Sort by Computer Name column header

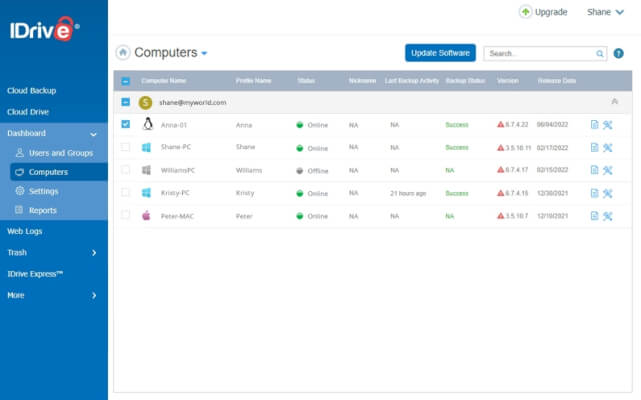[164, 81]
